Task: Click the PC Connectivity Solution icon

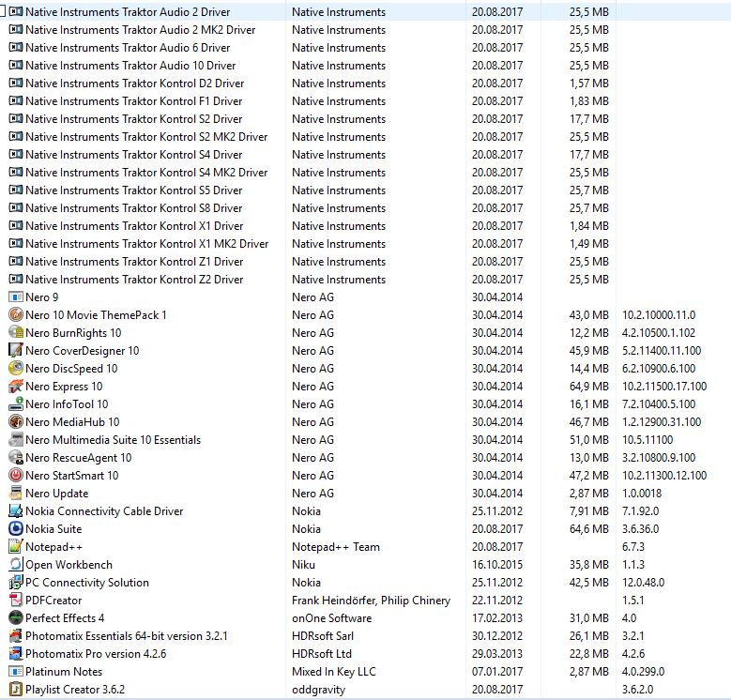Action: click(16, 582)
